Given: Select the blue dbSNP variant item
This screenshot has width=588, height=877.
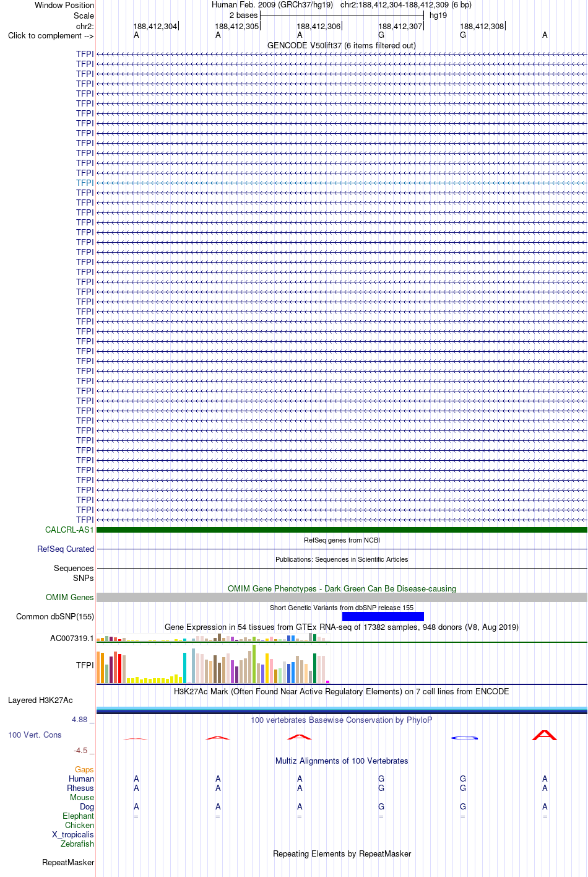Looking at the screenshot, I should (x=383, y=616).
